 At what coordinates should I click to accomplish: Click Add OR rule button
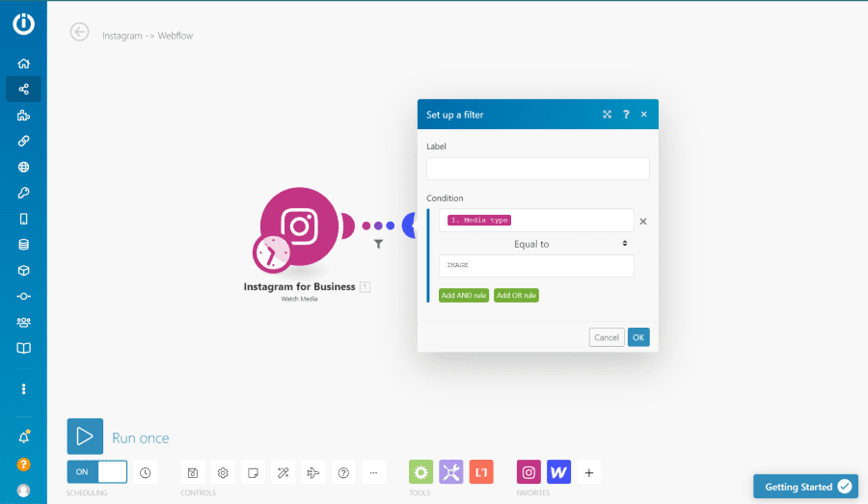tap(517, 296)
